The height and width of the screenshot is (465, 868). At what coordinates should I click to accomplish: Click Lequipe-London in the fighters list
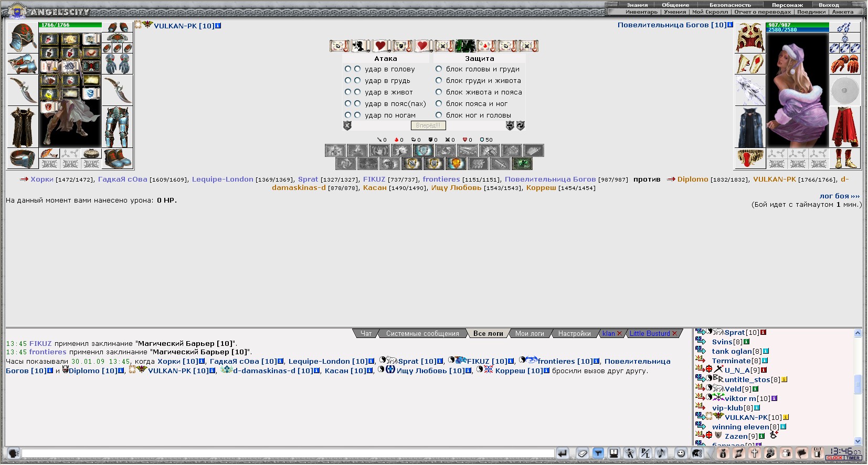[223, 179]
